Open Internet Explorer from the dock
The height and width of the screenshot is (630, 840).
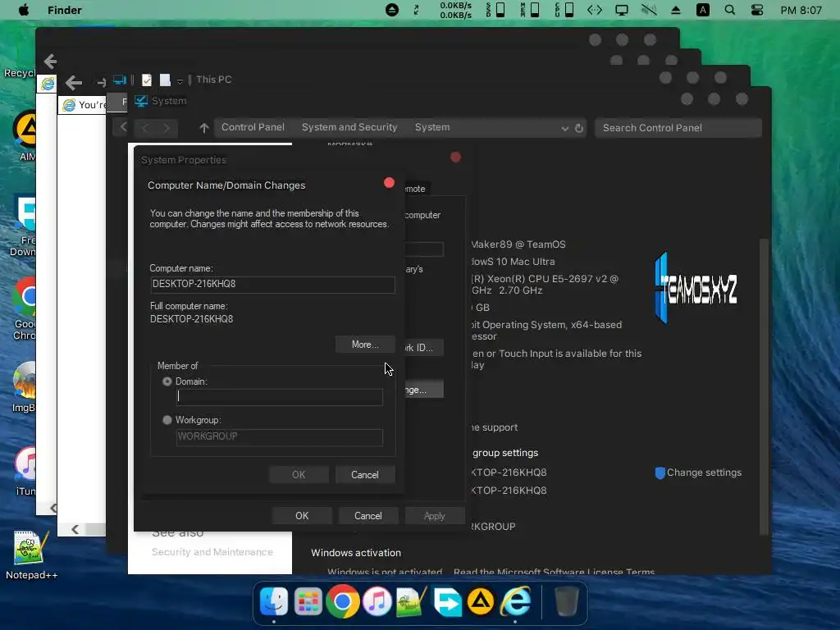515,601
